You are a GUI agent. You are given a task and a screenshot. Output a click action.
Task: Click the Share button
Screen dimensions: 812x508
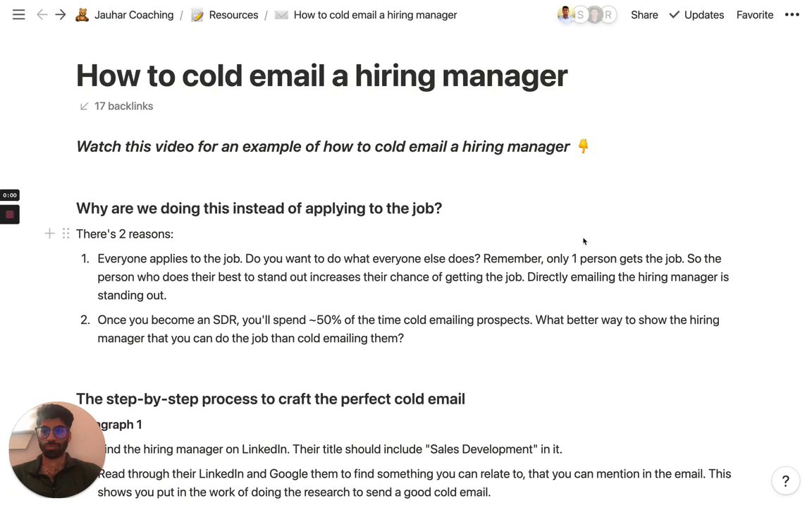pos(644,15)
